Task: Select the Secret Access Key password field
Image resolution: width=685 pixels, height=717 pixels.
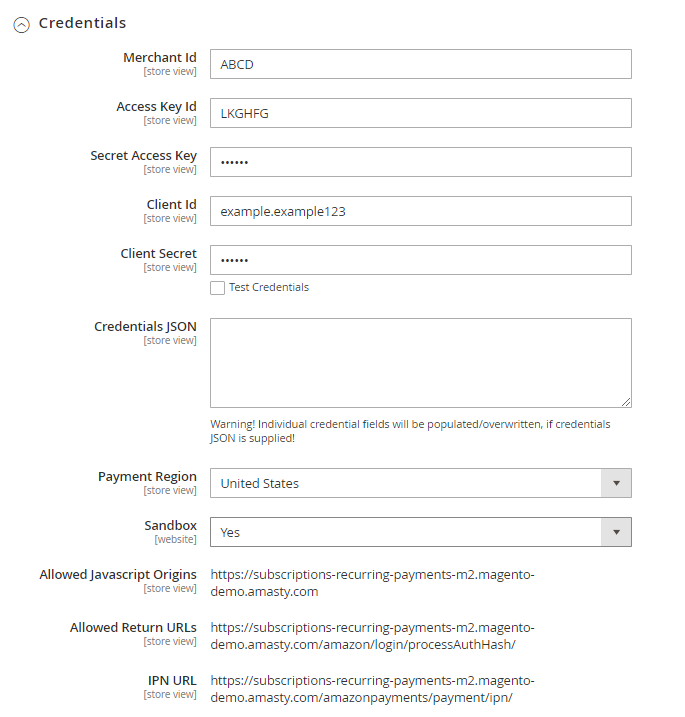Action: [420, 162]
